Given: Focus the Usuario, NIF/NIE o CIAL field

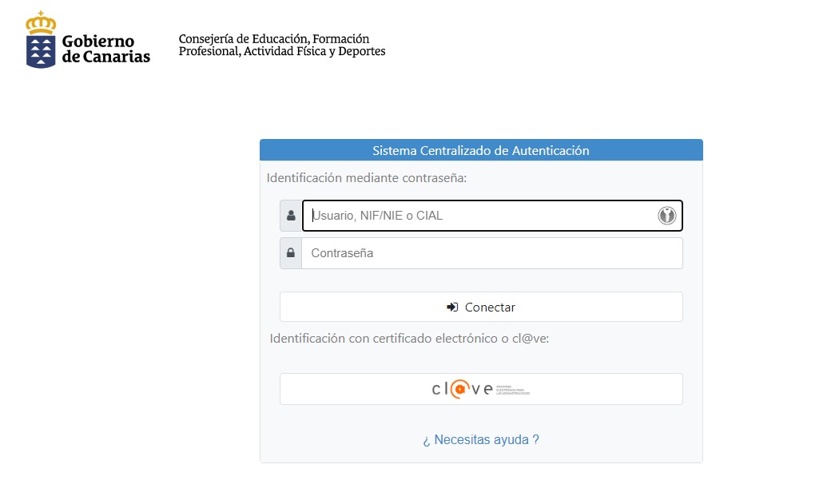Looking at the screenshot, I should (x=479, y=216).
